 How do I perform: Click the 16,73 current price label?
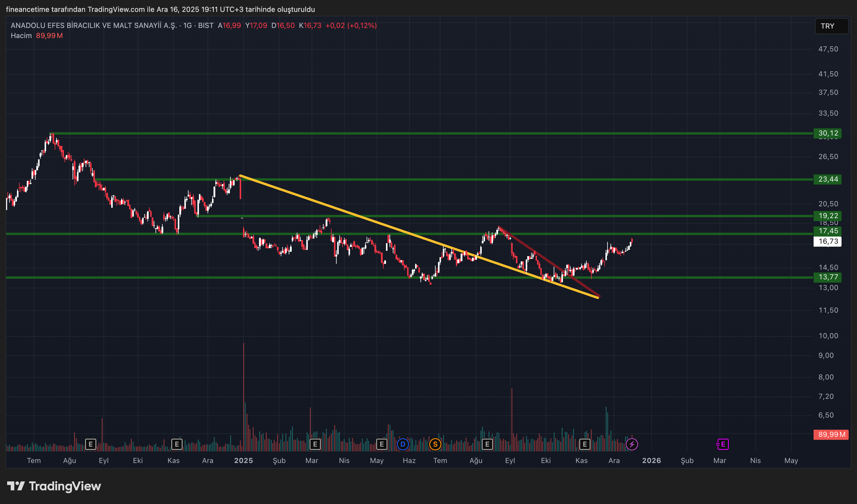tap(828, 241)
